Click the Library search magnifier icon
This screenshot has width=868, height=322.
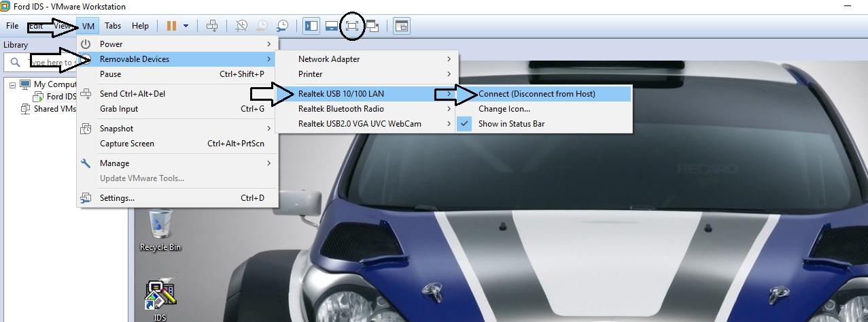[15, 63]
